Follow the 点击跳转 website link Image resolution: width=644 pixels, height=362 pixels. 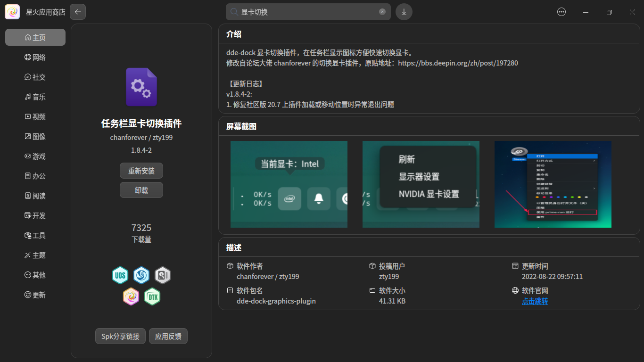click(535, 301)
